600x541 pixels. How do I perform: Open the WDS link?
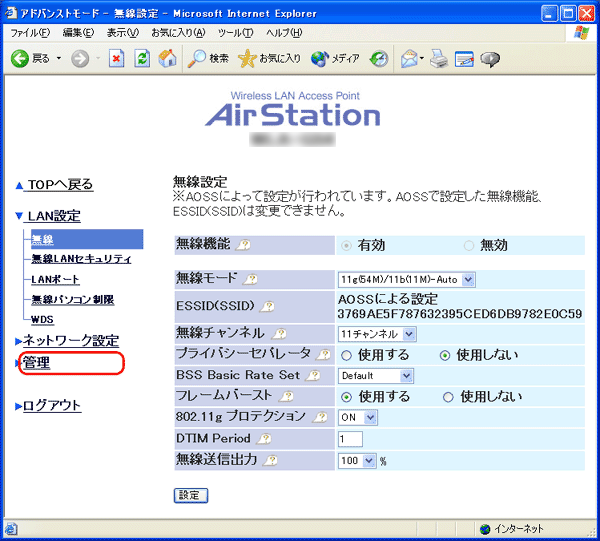pyautogui.click(x=42, y=319)
